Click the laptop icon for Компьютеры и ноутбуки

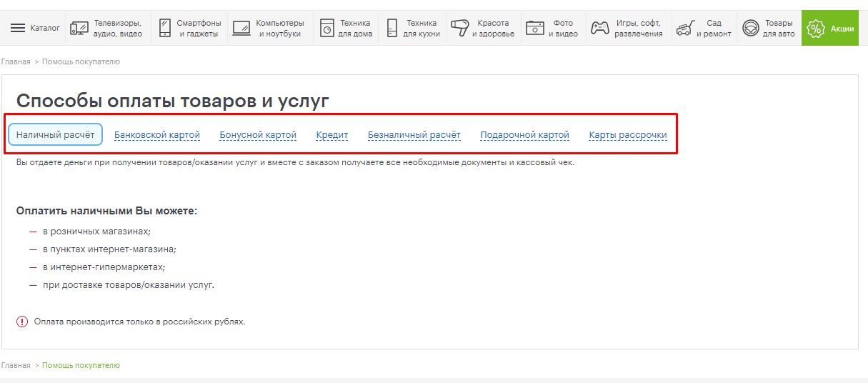click(241, 29)
